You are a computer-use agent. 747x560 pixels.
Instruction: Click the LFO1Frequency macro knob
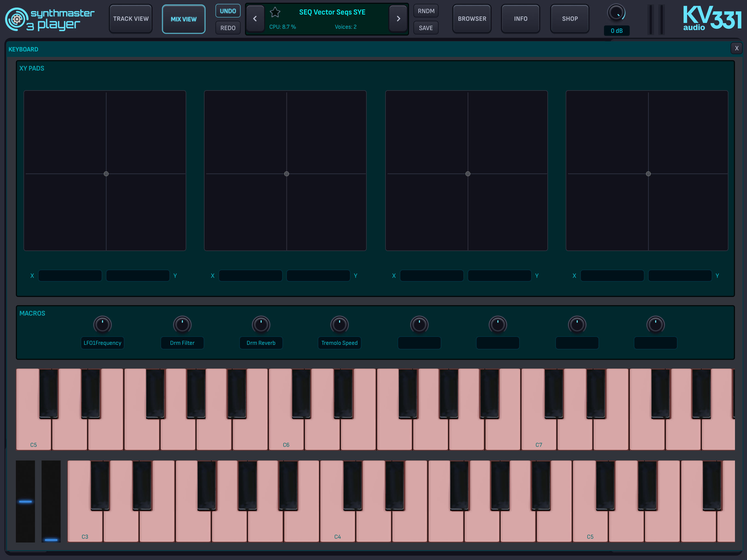click(102, 325)
